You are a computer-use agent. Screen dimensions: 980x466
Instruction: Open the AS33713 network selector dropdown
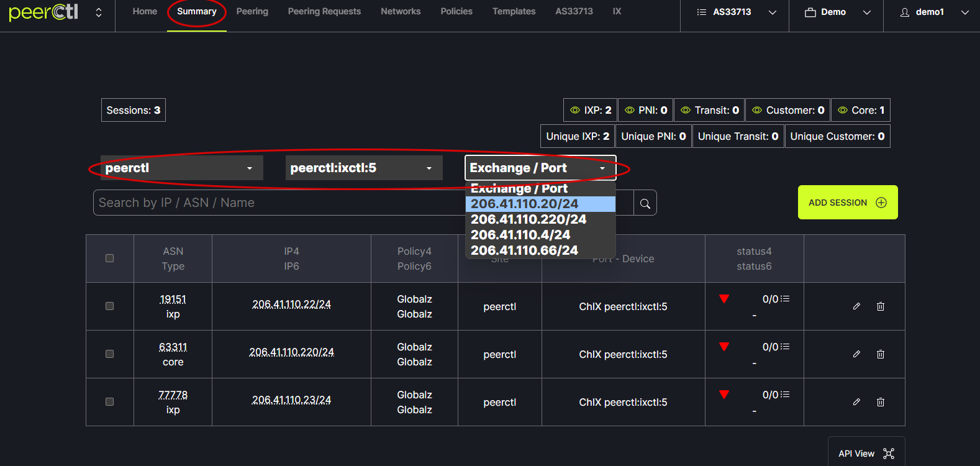coord(735,12)
